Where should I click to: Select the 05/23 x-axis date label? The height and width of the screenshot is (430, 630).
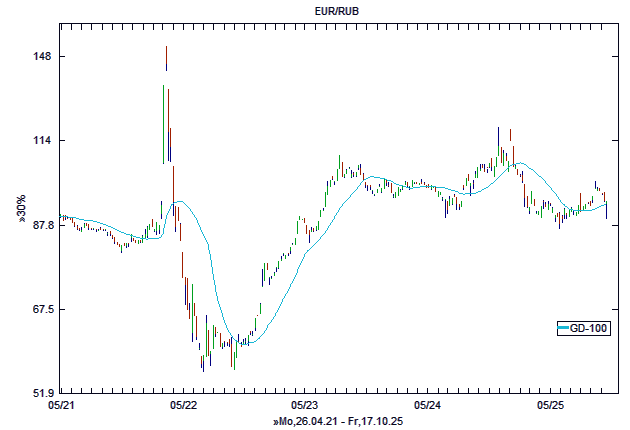(x=305, y=406)
